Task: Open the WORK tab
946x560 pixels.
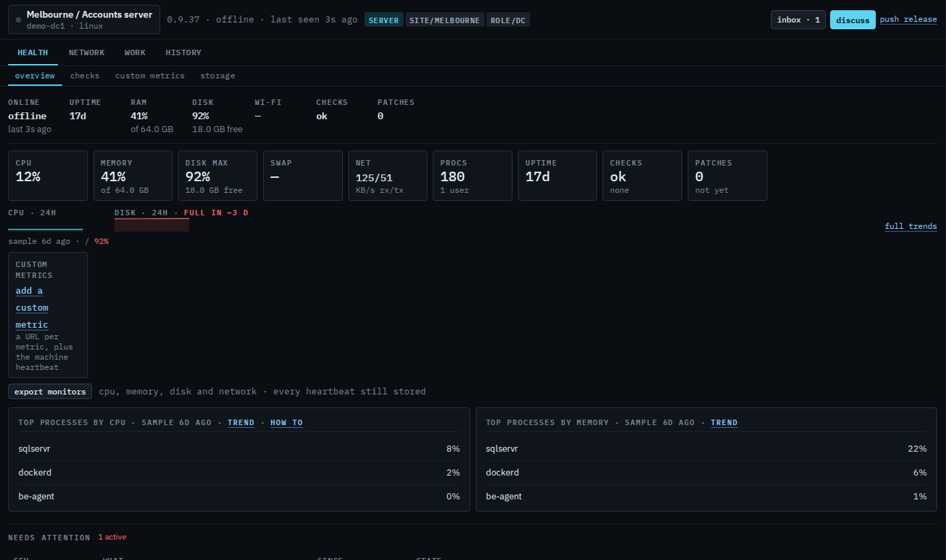Action: point(135,52)
